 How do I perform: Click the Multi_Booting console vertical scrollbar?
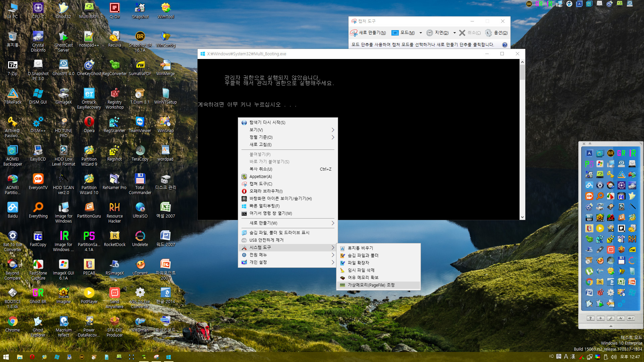point(522,139)
